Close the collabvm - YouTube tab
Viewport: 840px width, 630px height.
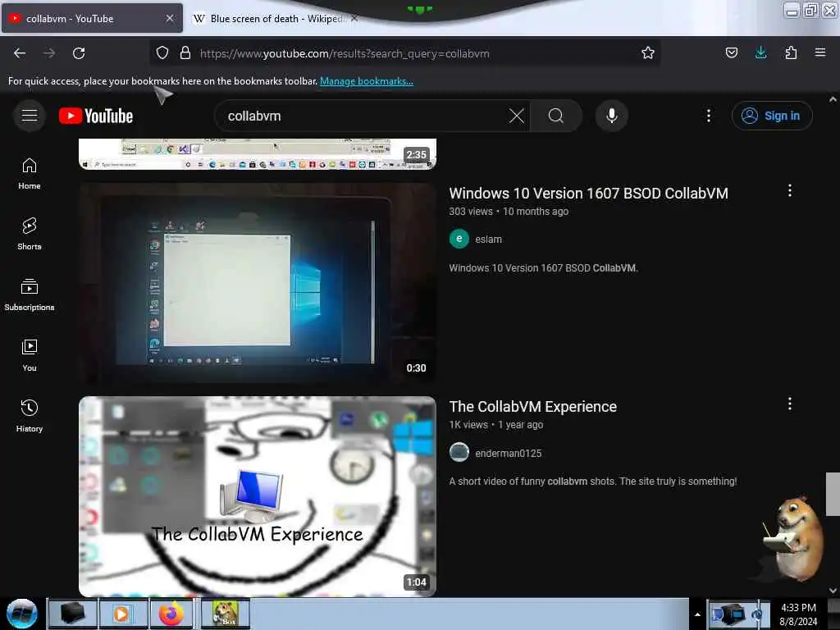pos(170,18)
